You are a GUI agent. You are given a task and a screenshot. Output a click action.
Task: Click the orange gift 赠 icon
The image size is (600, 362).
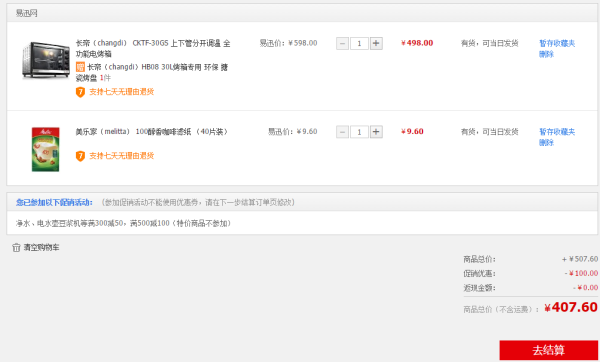click(x=80, y=67)
